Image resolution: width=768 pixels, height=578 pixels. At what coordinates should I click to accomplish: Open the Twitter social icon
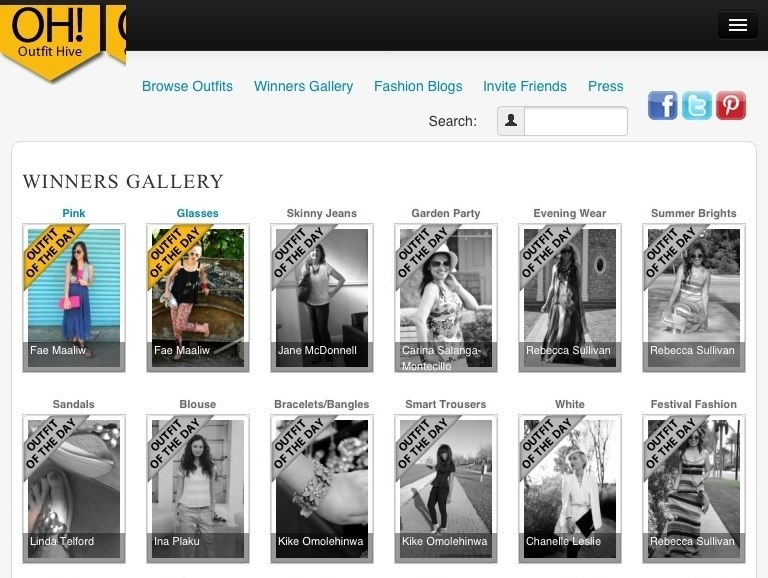point(696,105)
